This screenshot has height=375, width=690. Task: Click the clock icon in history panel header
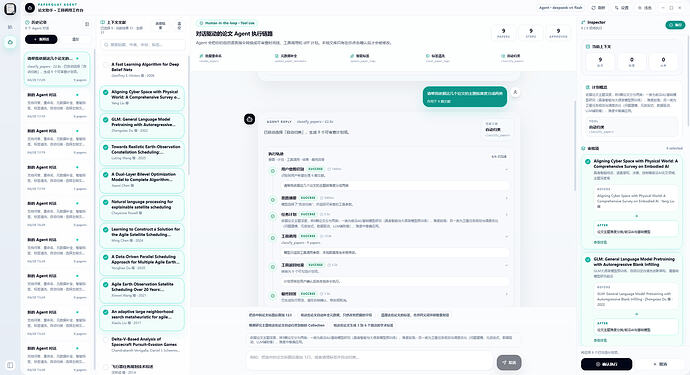[x=27, y=22]
